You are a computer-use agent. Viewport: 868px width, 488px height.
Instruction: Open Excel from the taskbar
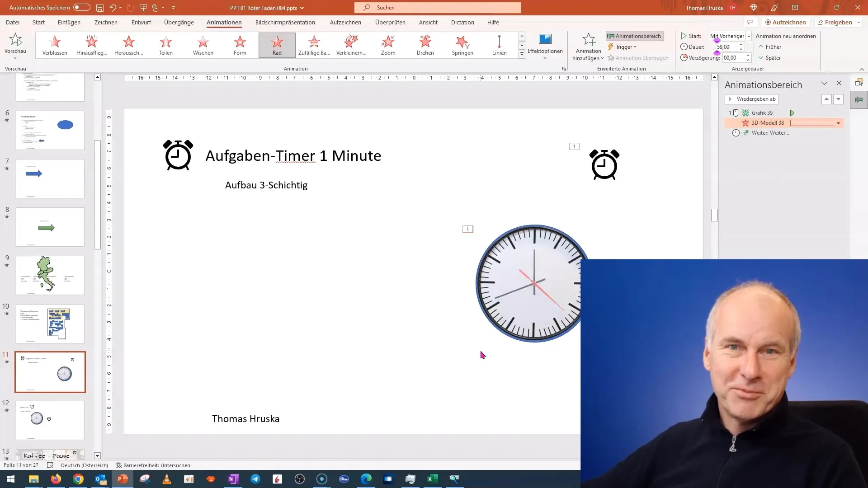click(432, 479)
